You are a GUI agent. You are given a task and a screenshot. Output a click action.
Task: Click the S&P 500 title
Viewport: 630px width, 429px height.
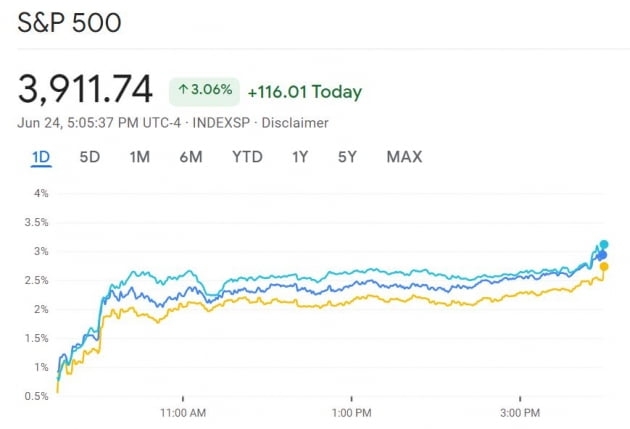[69, 23]
